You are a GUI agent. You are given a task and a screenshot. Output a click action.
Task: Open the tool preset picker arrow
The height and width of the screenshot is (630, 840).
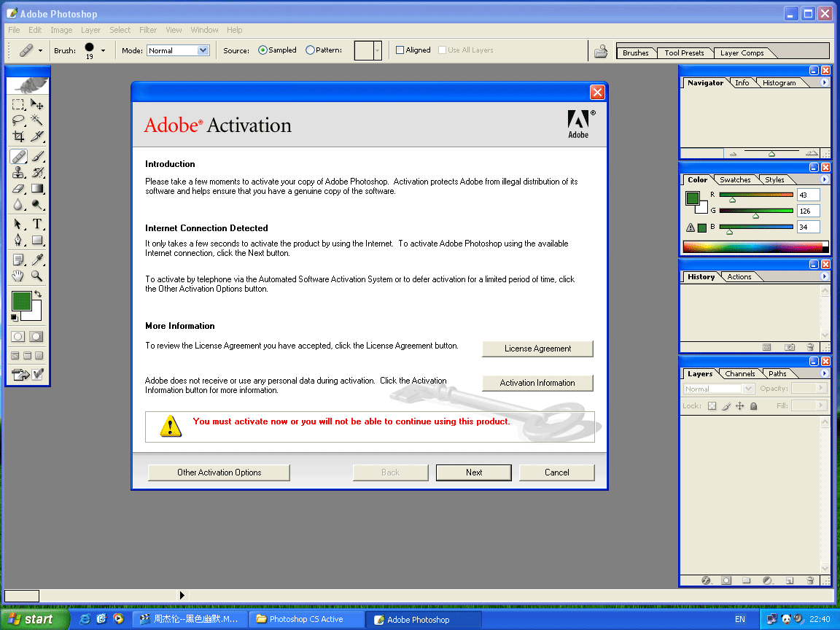click(x=40, y=51)
